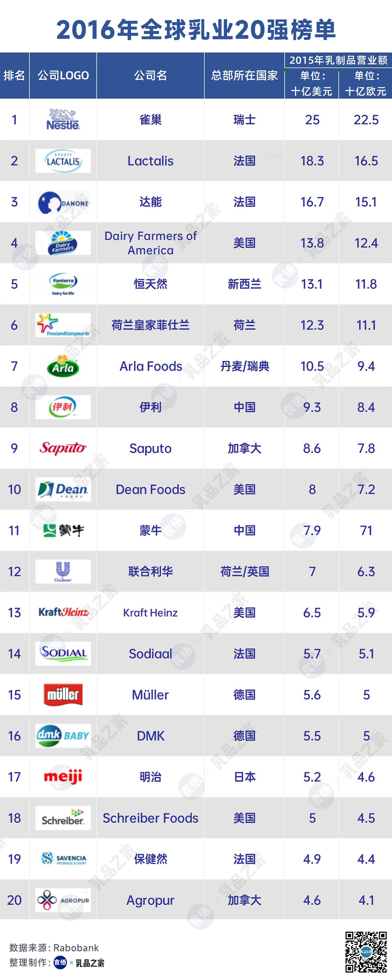Click the Dairy Farmers of America name
The height and width of the screenshot is (980, 392).
click(151, 243)
